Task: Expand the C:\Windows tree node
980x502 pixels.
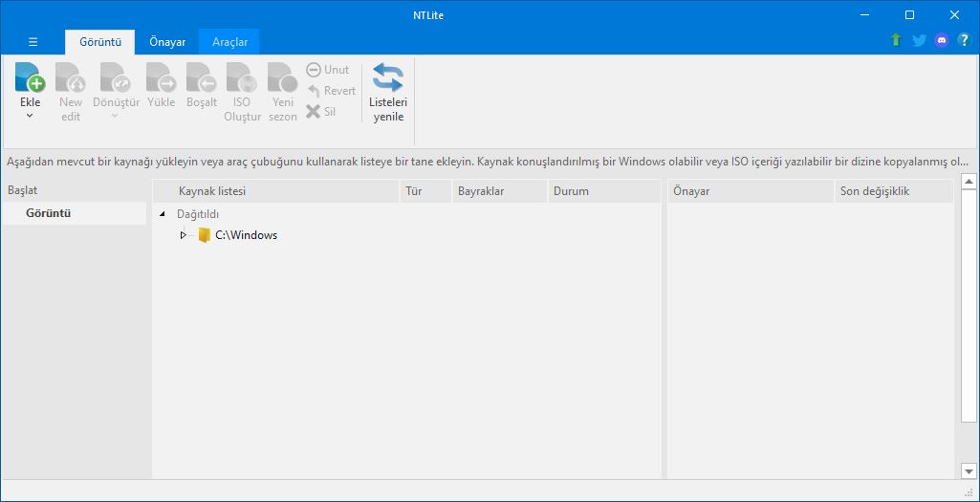Action: tap(184, 235)
